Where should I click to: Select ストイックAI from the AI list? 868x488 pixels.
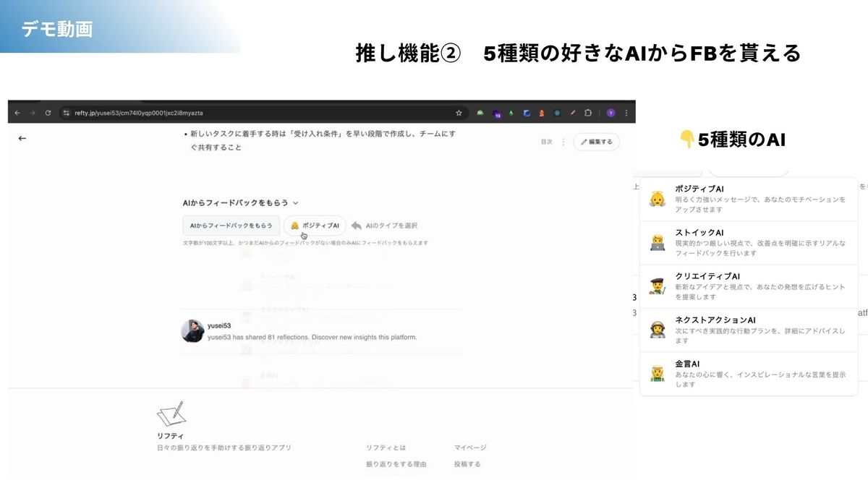749,243
